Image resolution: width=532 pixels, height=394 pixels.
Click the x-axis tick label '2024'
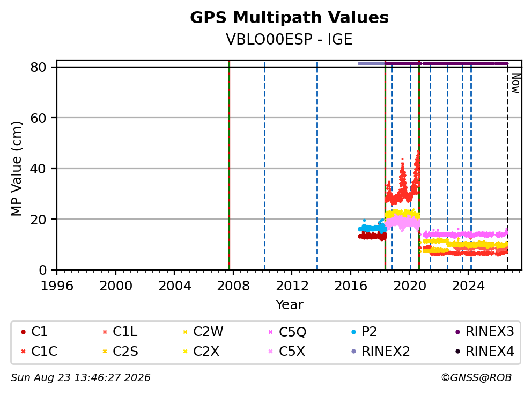[x=468, y=286]
